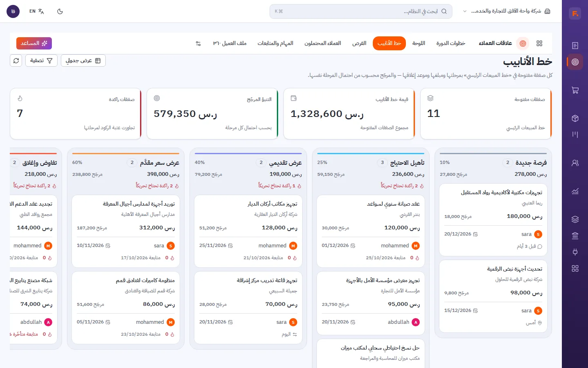The width and height of the screenshot is (588, 368).
Task: Click the layers icon on صفقات مفتوحة card
Action: 430,98
